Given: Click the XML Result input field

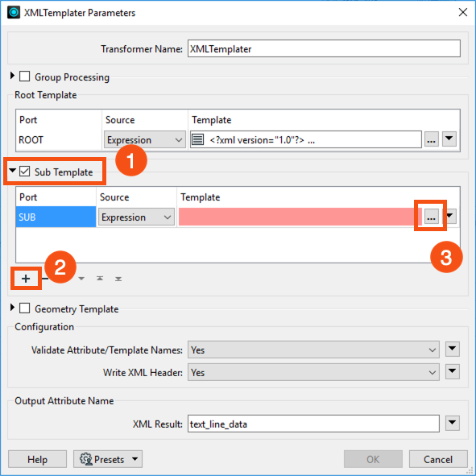Looking at the screenshot, I should tap(313, 424).
